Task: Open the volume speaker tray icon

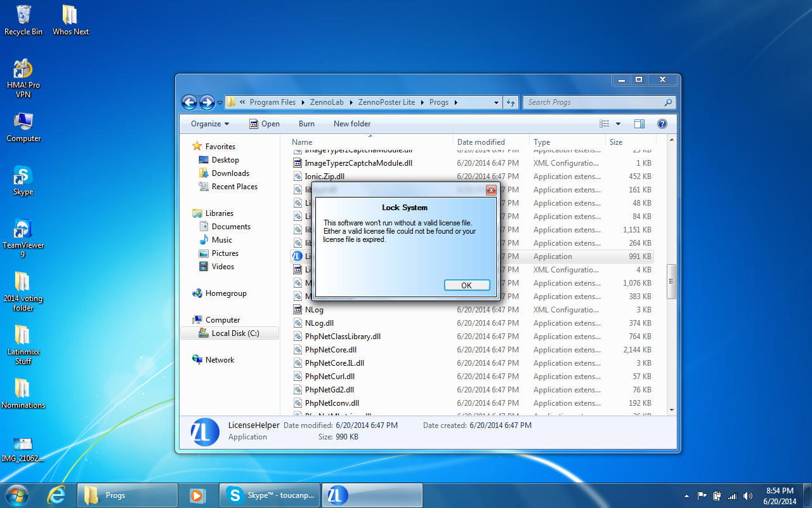Action: [748, 496]
